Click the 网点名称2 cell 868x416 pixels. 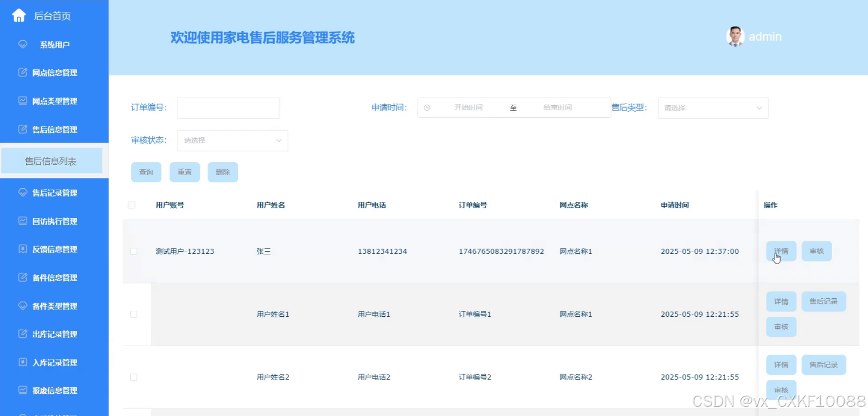576,377
